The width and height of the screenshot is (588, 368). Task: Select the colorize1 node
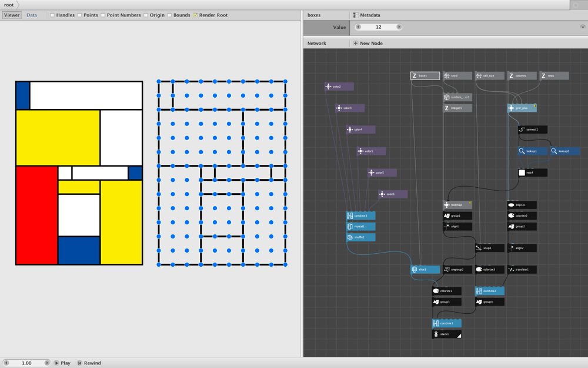coord(446,291)
